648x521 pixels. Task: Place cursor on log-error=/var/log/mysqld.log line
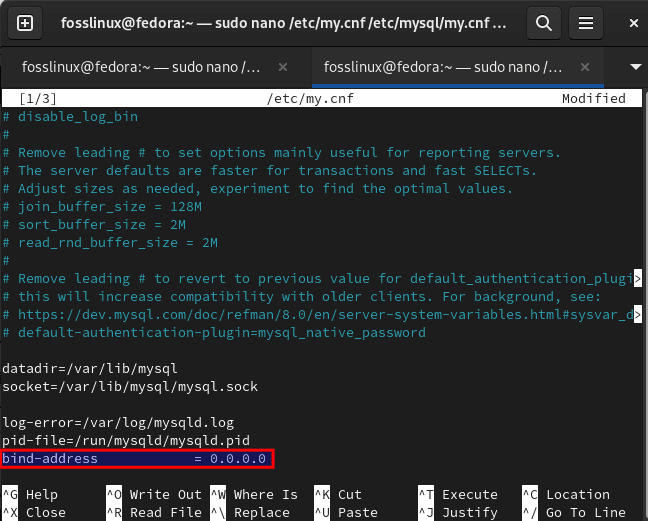(x=118, y=423)
